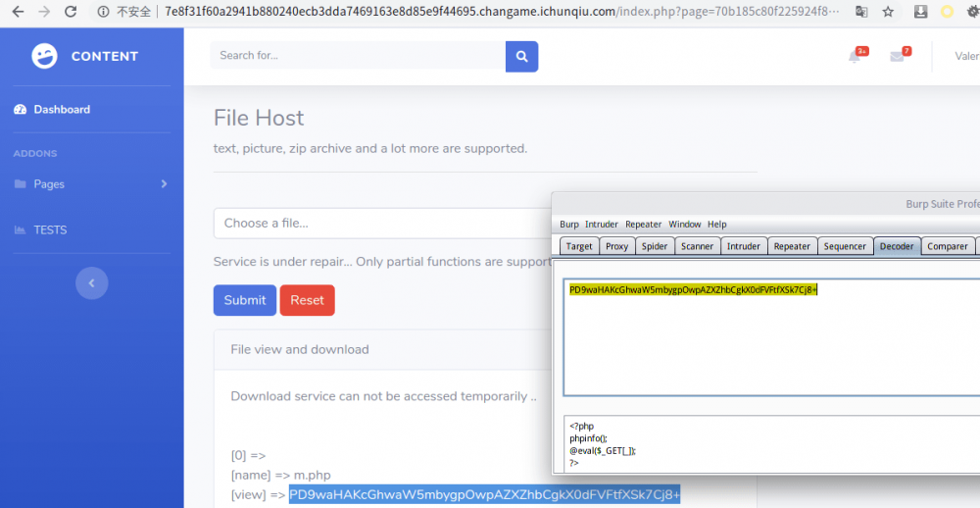Click the Download service message text
This screenshot has height=508, width=980.
[384, 396]
